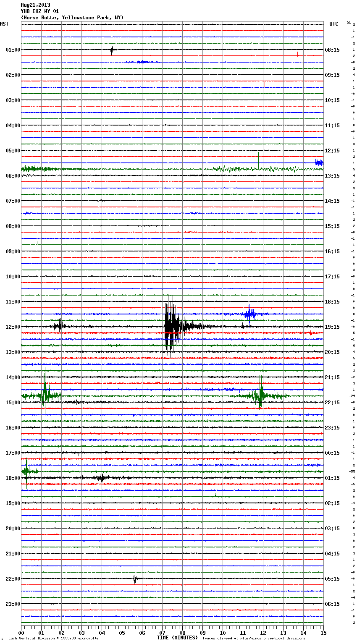
Task: Select the 19:00 MST time label
Action: tap(13, 503)
